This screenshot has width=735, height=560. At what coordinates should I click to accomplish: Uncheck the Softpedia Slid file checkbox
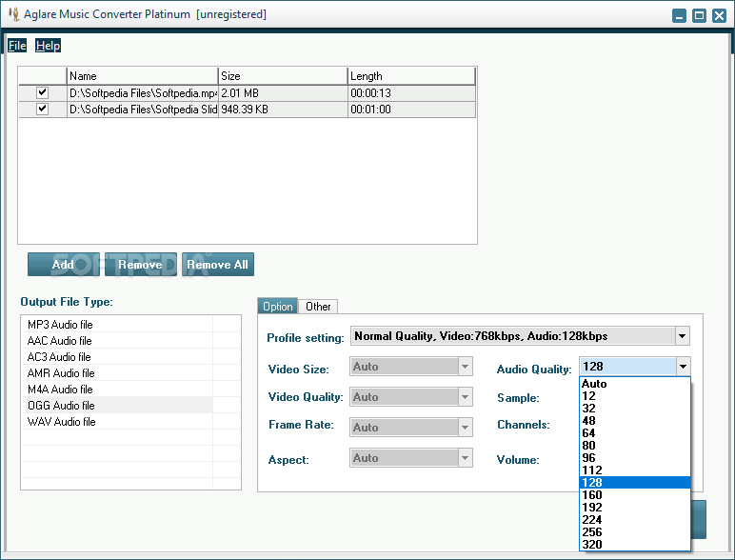(42, 109)
